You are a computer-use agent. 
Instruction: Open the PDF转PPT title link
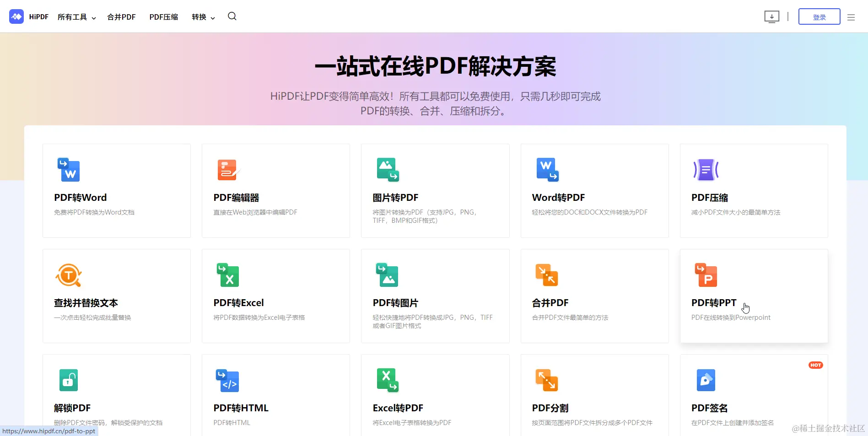[714, 303]
